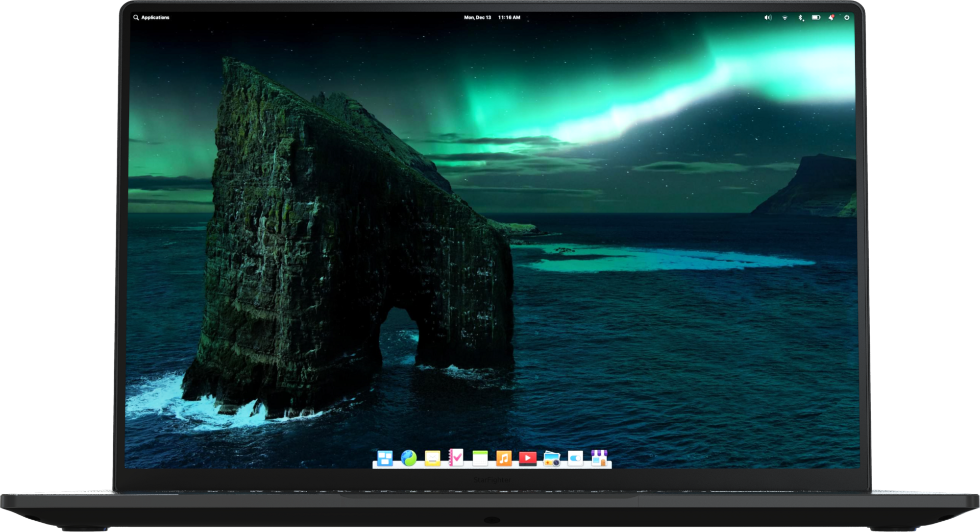Image resolution: width=980 pixels, height=532 pixels.
Task: Open System Settings toggle icon
Action: [x=575, y=459]
